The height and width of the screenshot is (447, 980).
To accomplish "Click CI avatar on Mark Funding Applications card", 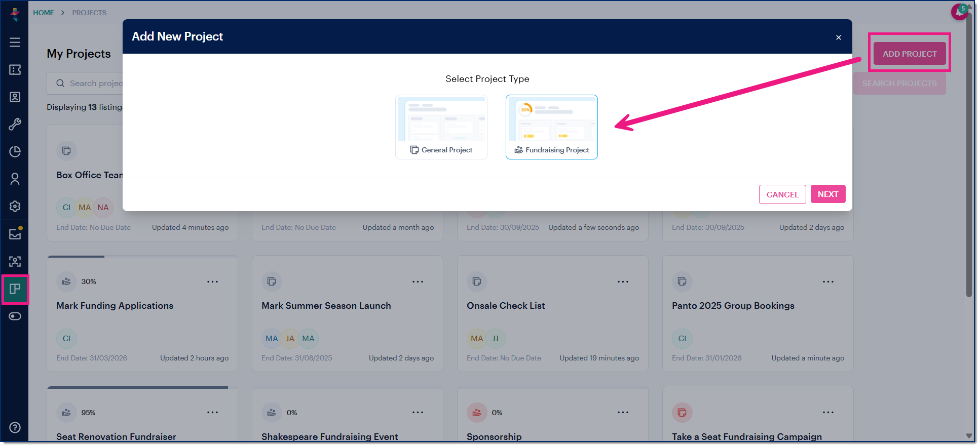I will click(x=66, y=339).
